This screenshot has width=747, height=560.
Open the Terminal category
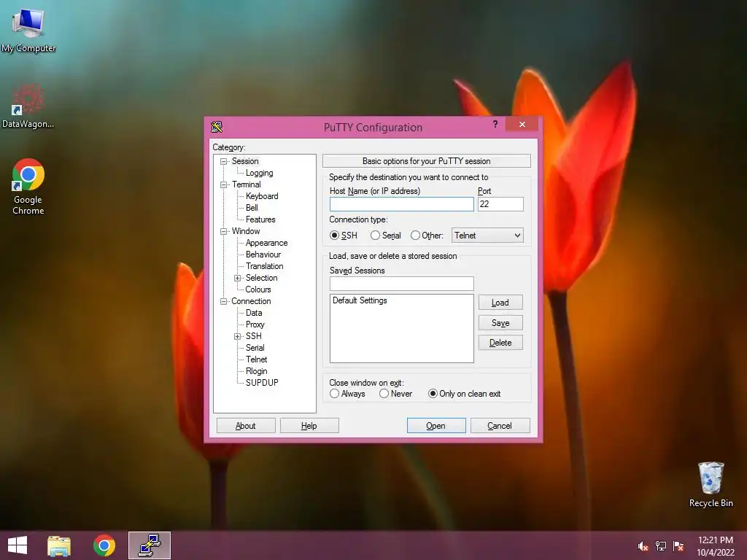pyautogui.click(x=246, y=184)
